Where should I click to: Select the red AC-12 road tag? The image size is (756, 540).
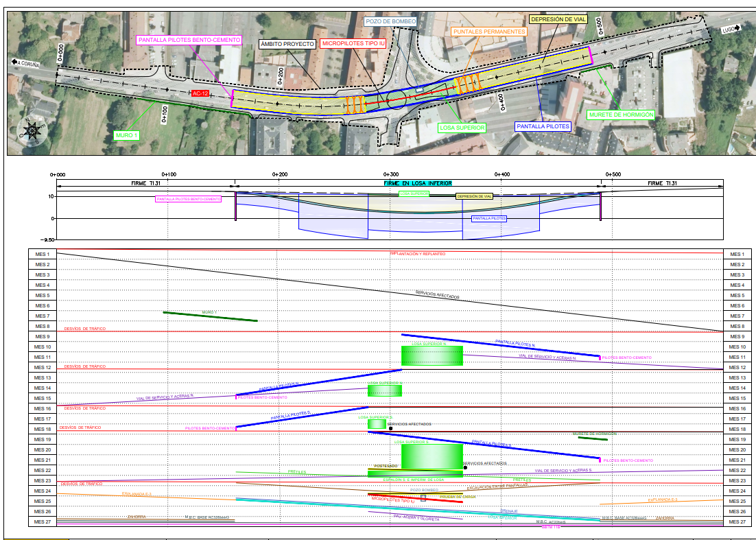click(x=200, y=93)
